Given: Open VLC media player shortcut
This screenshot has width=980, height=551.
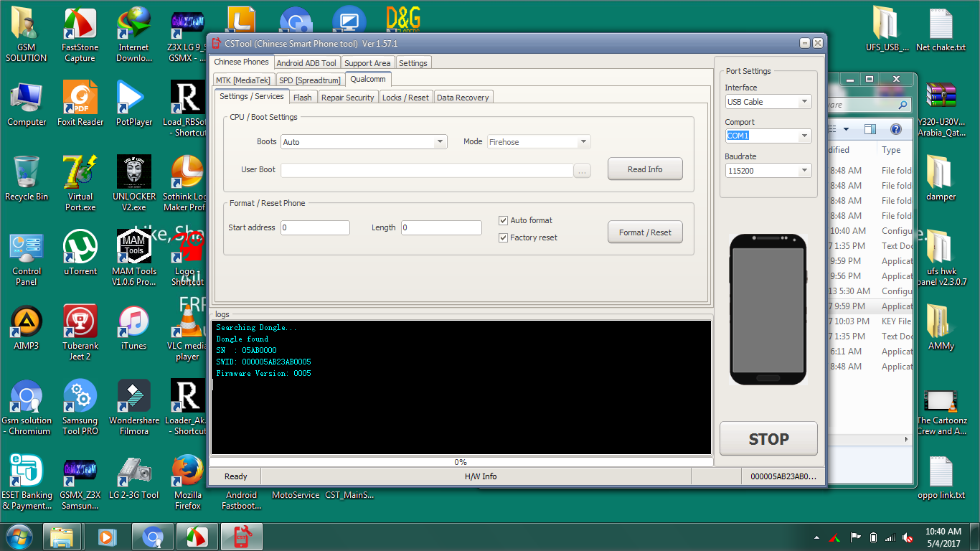Looking at the screenshot, I should pos(188,332).
